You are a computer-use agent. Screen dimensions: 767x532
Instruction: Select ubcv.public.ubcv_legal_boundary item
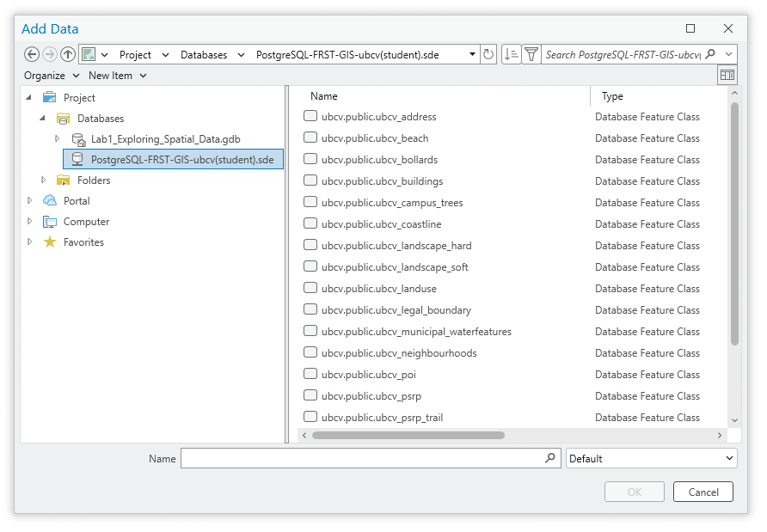point(396,310)
